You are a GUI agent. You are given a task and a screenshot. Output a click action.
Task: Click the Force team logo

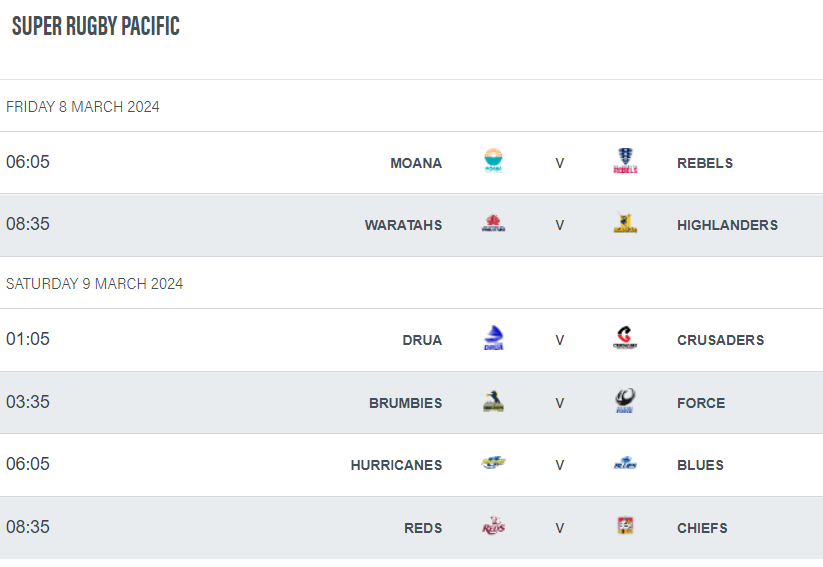click(x=625, y=401)
